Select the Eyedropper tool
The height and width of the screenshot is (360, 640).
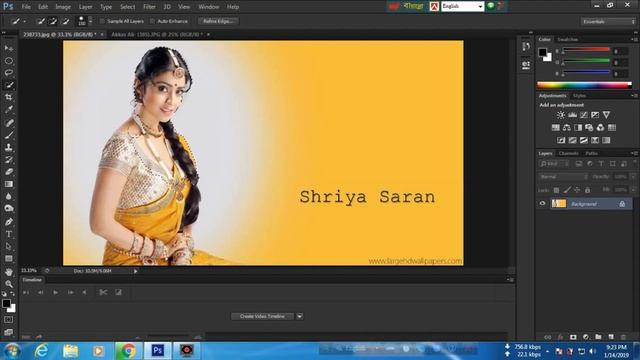pyautogui.click(x=9, y=110)
